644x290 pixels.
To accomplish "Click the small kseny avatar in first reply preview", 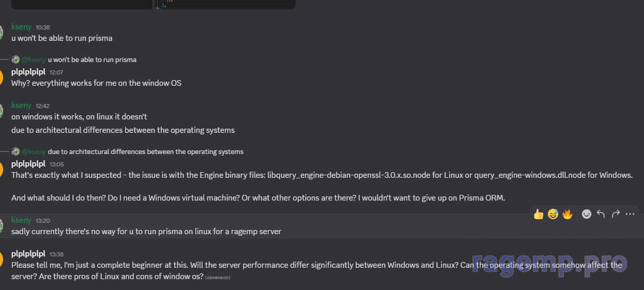I will (16, 59).
